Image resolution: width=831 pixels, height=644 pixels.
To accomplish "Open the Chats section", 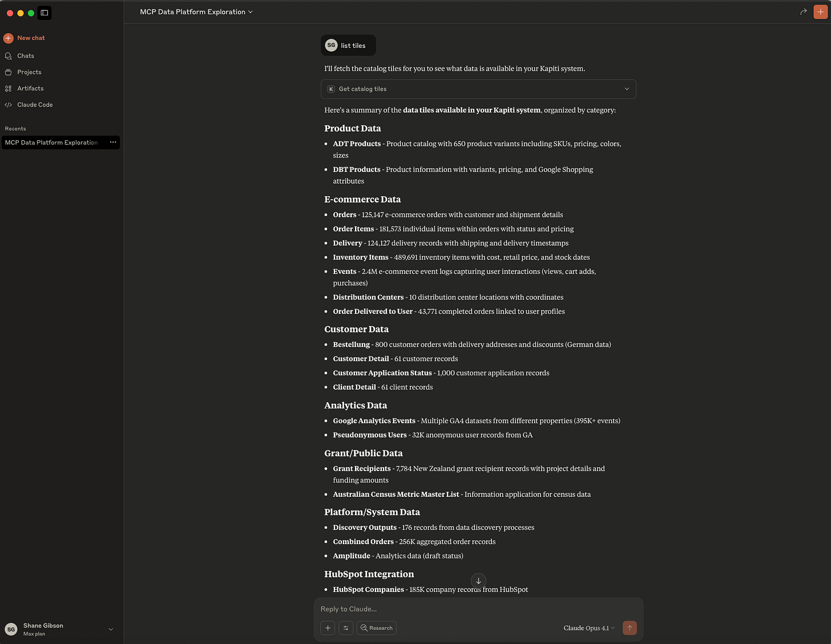I will pos(26,56).
